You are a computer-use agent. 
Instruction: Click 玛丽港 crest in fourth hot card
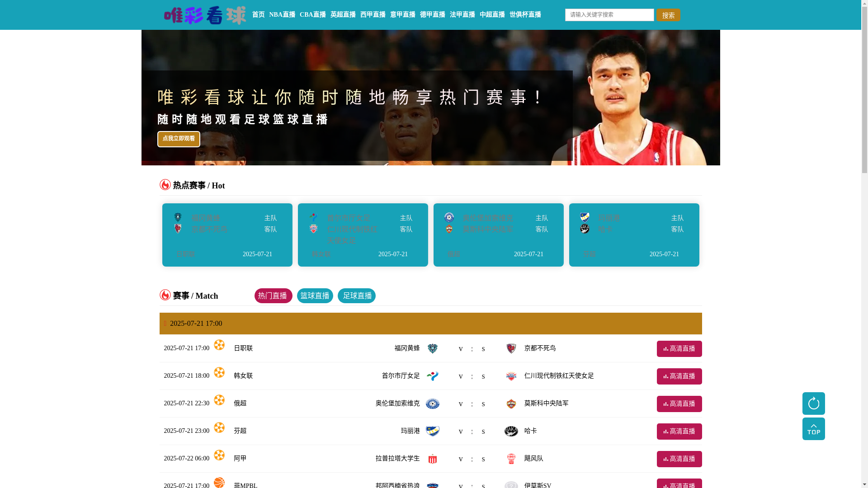pos(585,217)
